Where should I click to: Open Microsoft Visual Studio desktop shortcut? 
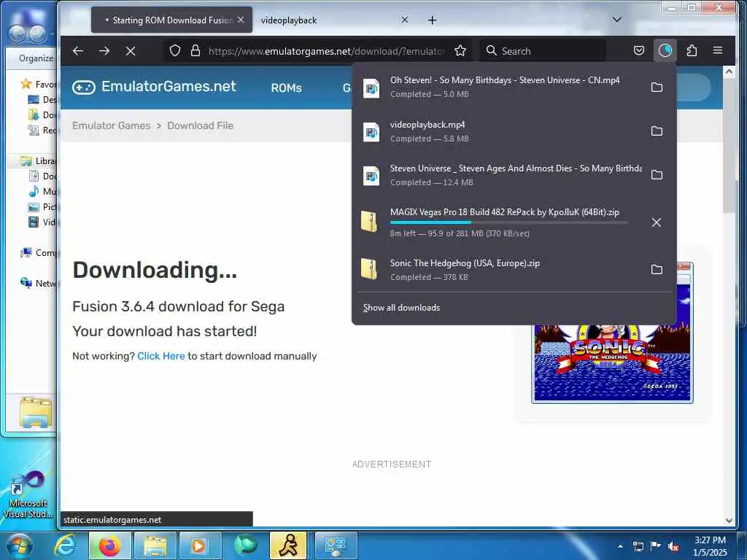tap(28, 495)
